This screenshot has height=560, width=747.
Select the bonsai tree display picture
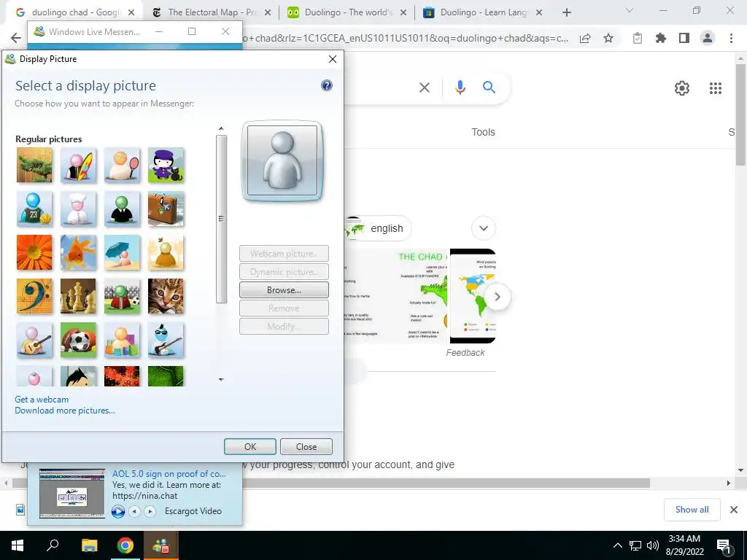[34, 165]
